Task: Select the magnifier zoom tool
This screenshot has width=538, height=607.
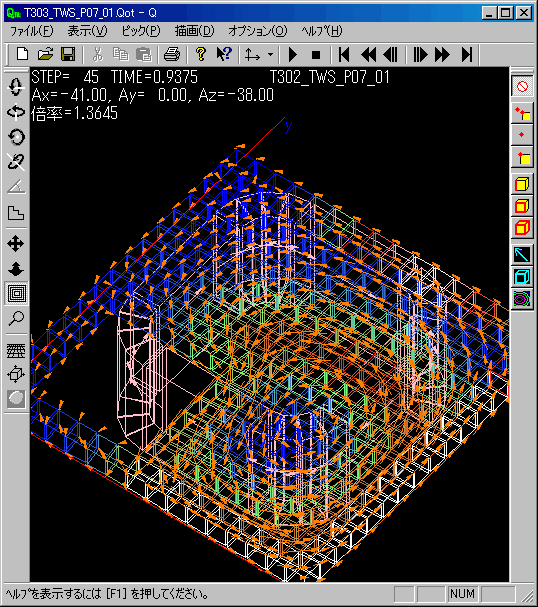Action: 16,318
